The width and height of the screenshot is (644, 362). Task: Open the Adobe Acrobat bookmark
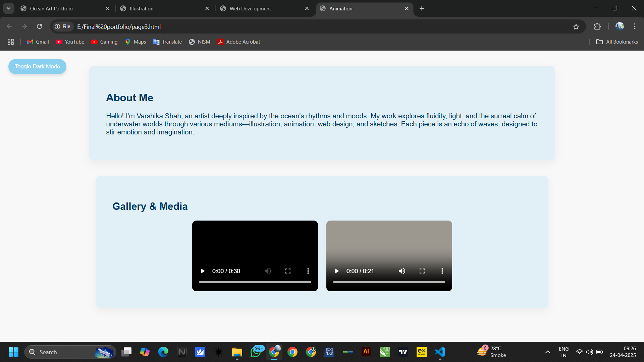(x=238, y=42)
